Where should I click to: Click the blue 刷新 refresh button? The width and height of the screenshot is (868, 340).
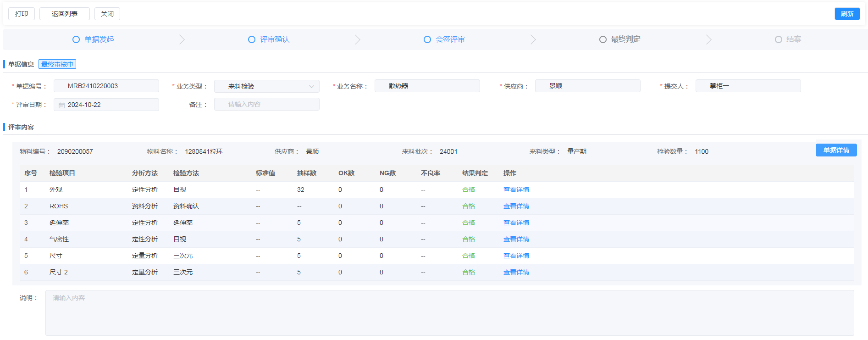pos(847,14)
